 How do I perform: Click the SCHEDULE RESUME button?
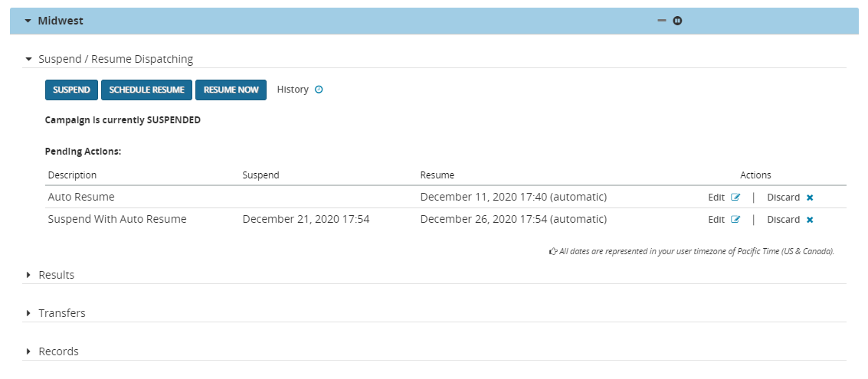click(146, 90)
